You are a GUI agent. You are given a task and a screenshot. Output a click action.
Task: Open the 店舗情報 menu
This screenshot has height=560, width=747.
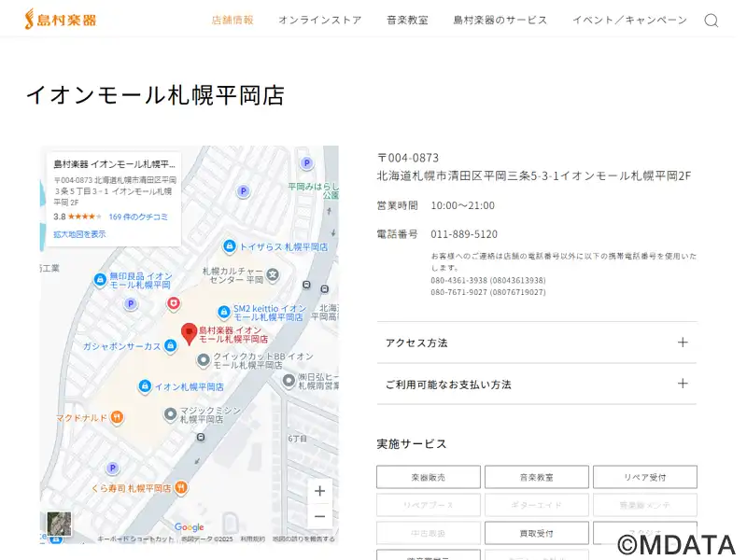tap(233, 20)
